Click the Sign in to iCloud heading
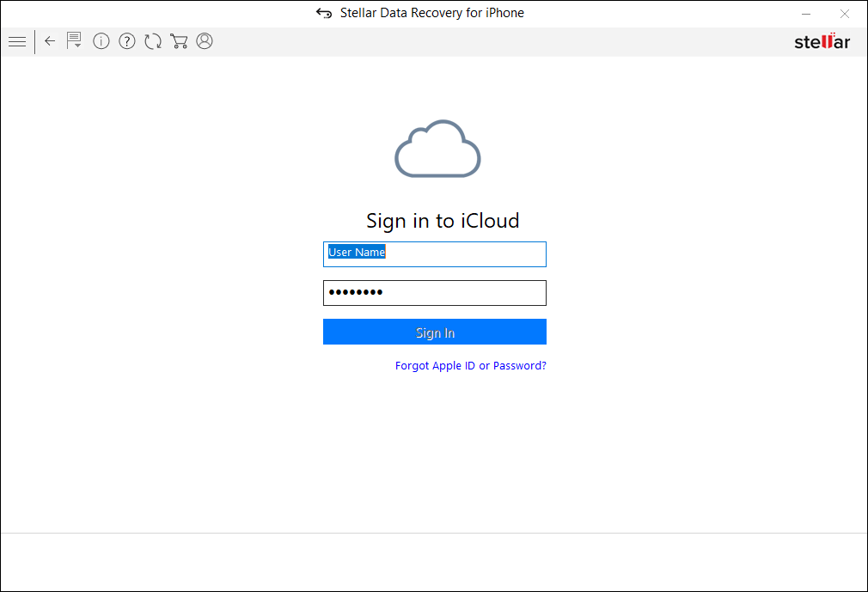This screenshot has width=868, height=592. pyautogui.click(x=443, y=221)
